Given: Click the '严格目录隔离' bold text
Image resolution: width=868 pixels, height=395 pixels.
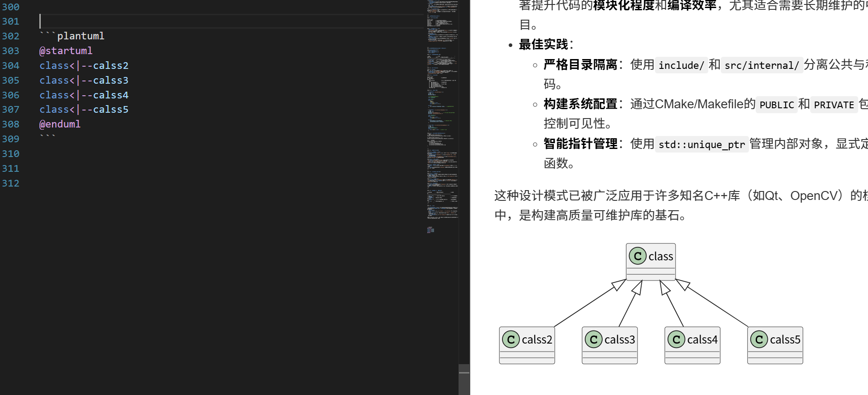Looking at the screenshot, I should click(580, 65).
